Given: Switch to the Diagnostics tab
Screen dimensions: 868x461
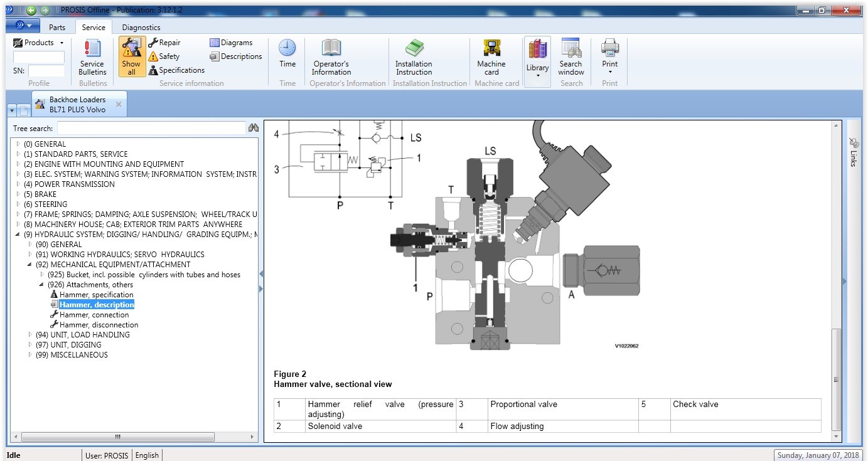Looking at the screenshot, I should point(141,28).
